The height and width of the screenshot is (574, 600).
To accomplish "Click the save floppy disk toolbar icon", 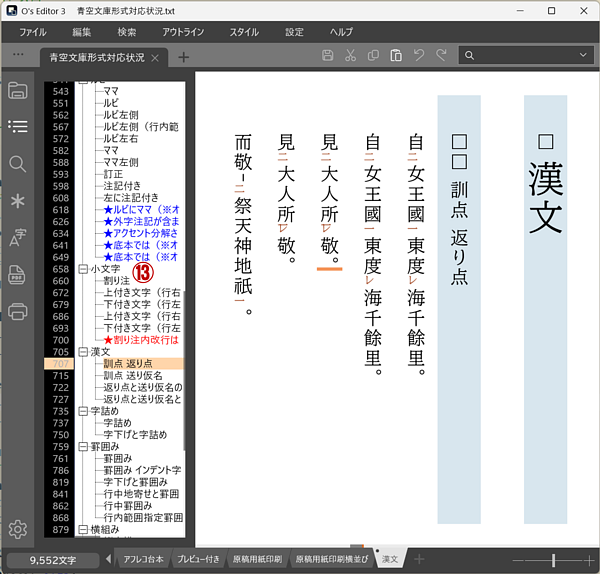I will click(327, 55).
